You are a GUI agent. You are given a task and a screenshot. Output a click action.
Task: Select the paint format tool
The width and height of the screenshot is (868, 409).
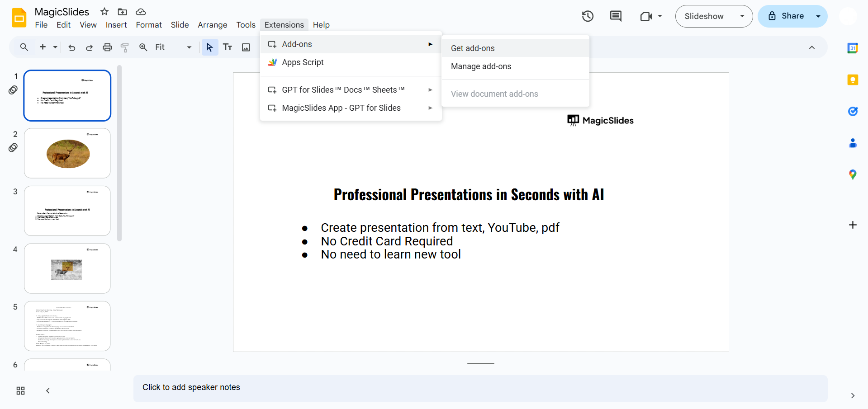(125, 47)
